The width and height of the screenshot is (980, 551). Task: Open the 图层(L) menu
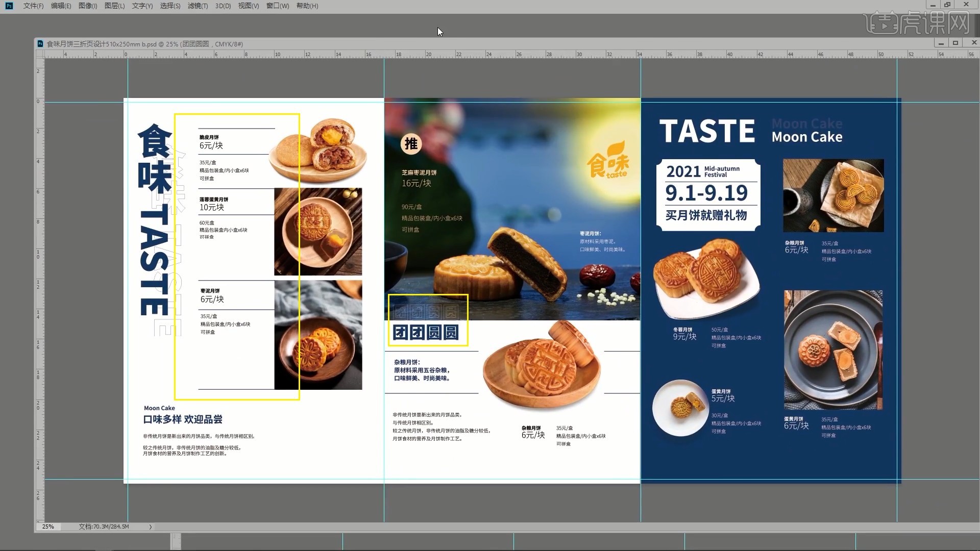point(114,6)
